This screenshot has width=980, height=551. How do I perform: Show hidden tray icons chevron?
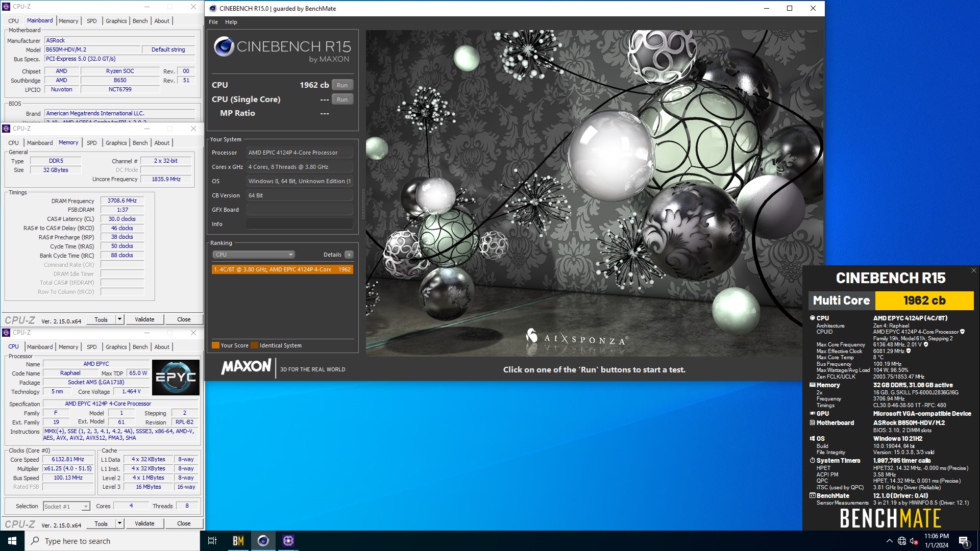[x=889, y=541]
